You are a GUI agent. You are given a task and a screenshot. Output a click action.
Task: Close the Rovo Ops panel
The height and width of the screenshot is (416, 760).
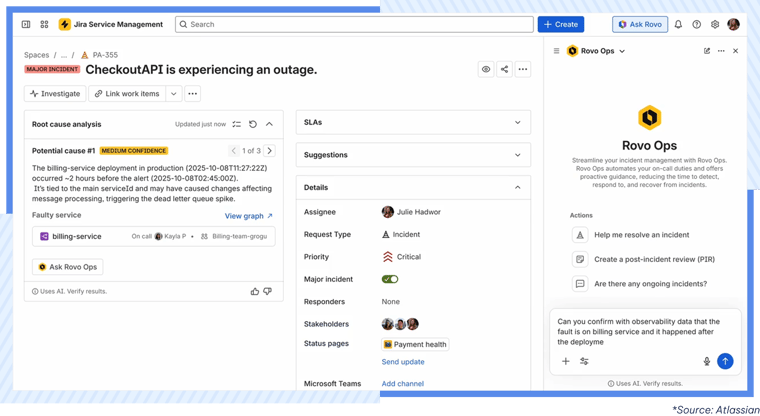(x=735, y=51)
